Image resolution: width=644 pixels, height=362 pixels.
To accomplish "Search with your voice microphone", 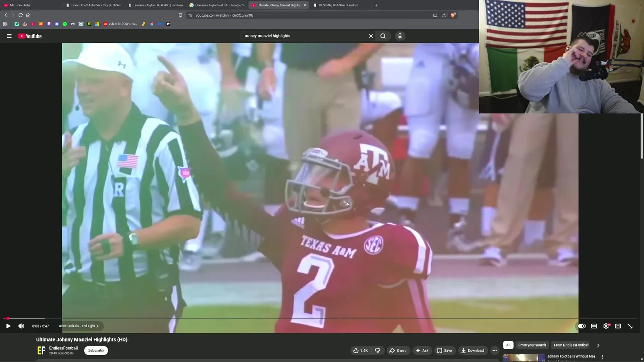I will point(400,36).
